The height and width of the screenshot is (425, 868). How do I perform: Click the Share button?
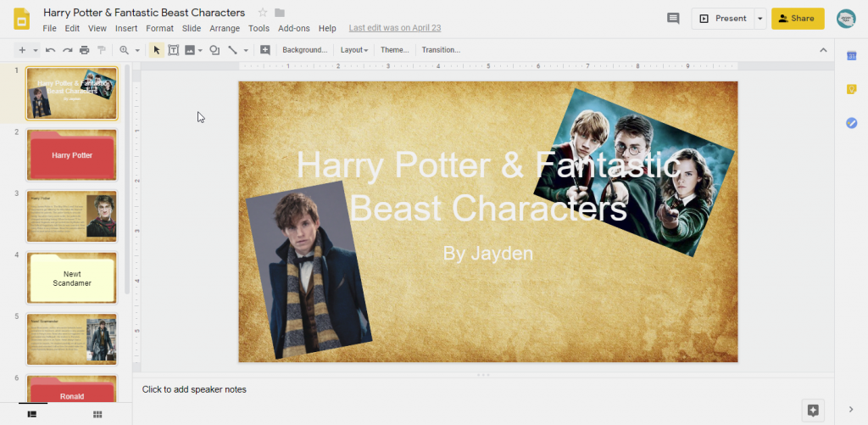pyautogui.click(x=798, y=19)
